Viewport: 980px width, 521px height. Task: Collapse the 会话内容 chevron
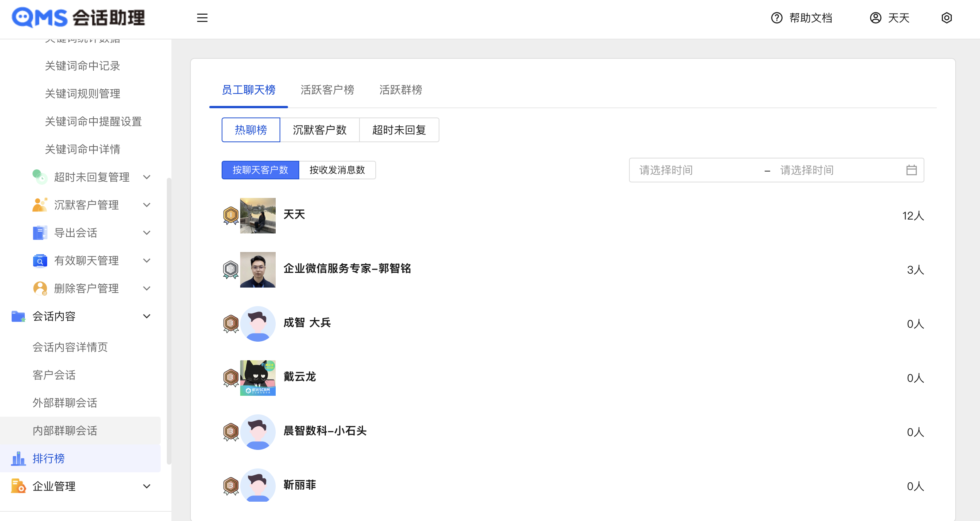[x=147, y=316]
